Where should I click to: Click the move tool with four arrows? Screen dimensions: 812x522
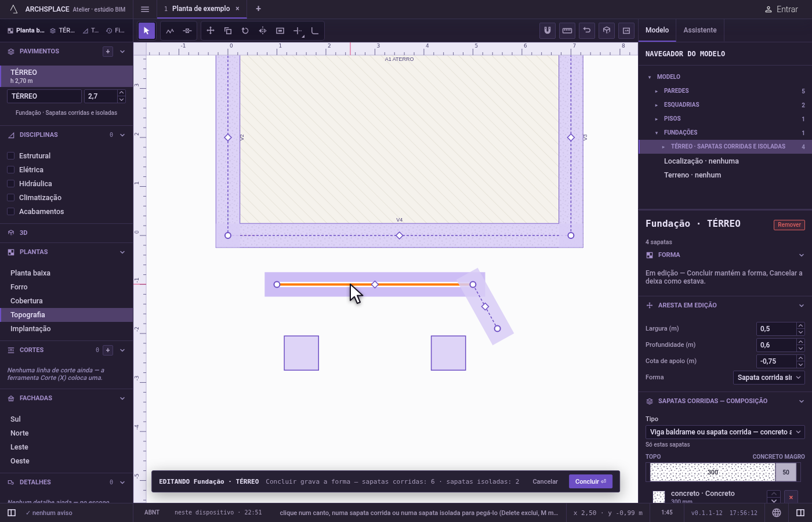click(x=211, y=31)
